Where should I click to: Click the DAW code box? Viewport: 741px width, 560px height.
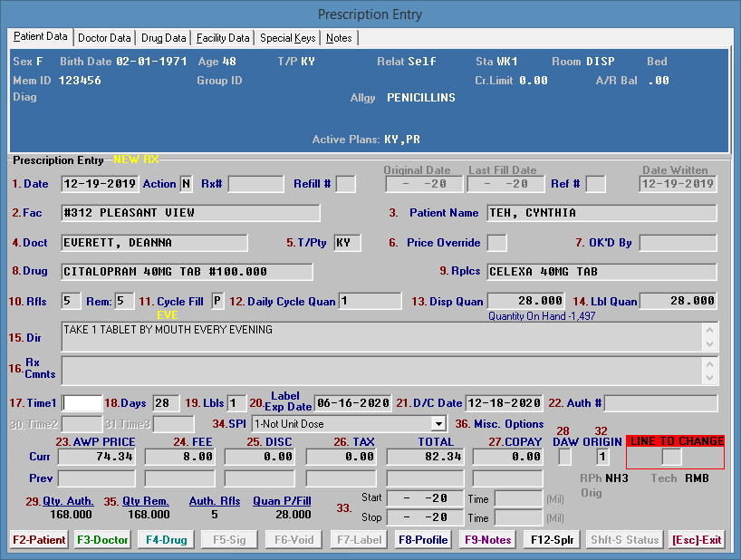[564, 458]
